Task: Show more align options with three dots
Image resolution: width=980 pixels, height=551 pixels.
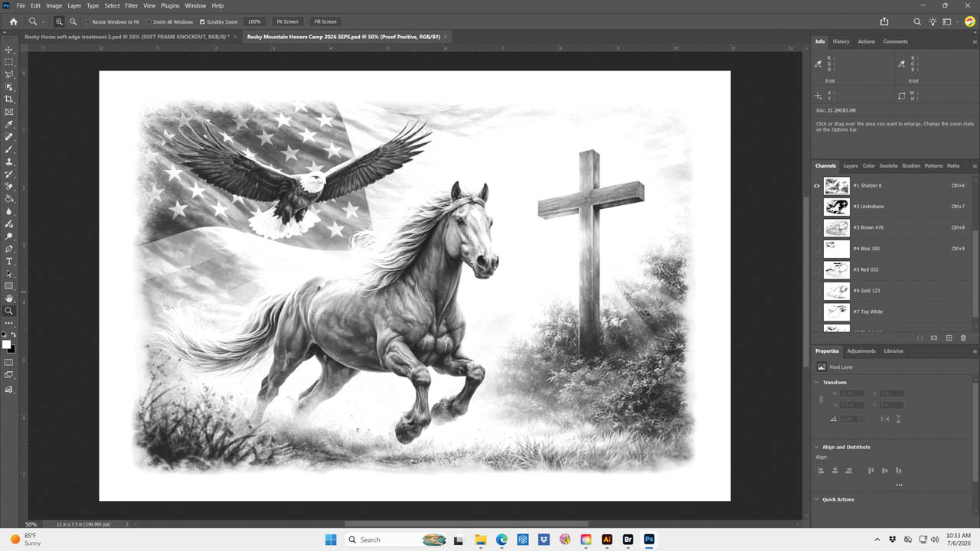Action: pyautogui.click(x=899, y=485)
